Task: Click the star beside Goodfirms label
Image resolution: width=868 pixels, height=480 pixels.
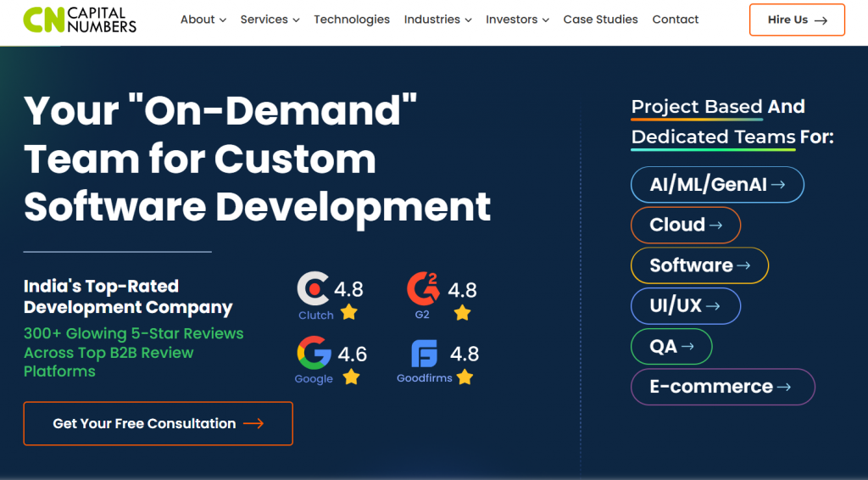Action: click(x=465, y=377)
